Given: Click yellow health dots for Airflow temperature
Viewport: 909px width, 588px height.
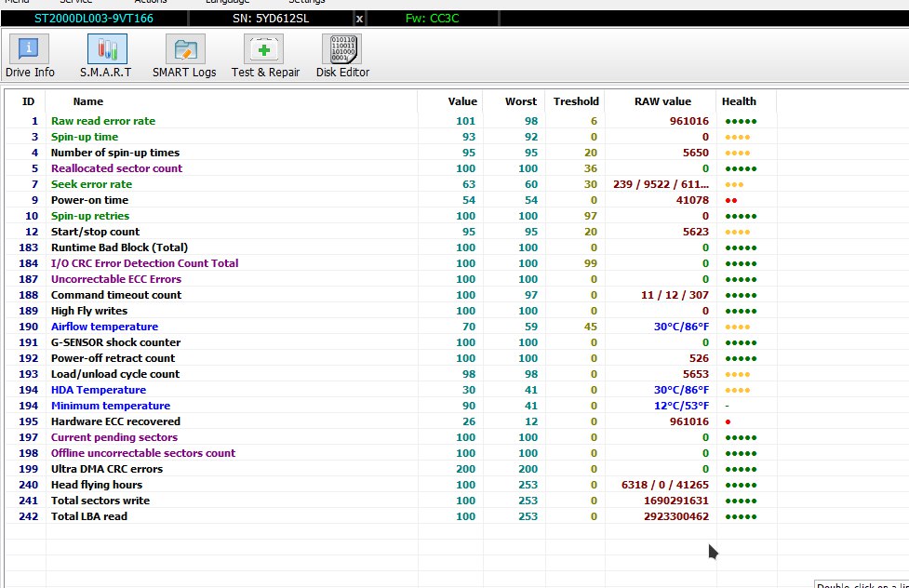Looking at the screenshot, I should [x=738, y=327].
